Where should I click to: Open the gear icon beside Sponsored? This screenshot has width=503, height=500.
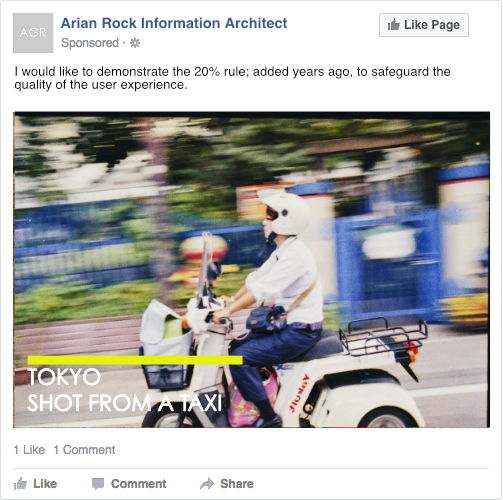tap(135, 43)
